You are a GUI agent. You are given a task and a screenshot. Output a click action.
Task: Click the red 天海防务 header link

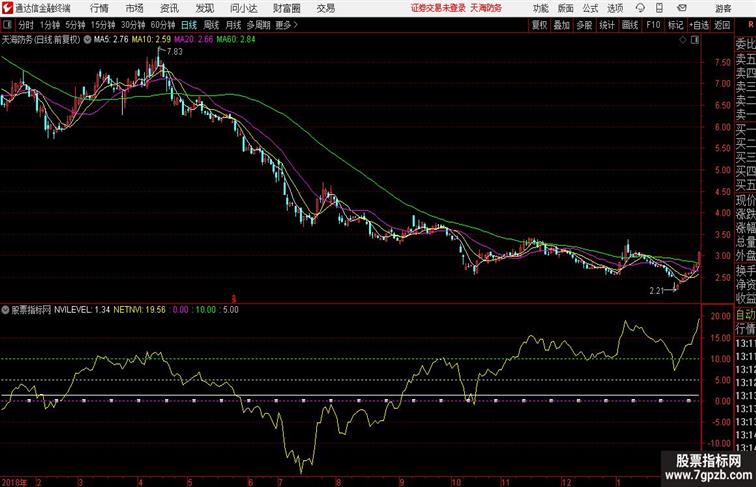tap(486, 8)
